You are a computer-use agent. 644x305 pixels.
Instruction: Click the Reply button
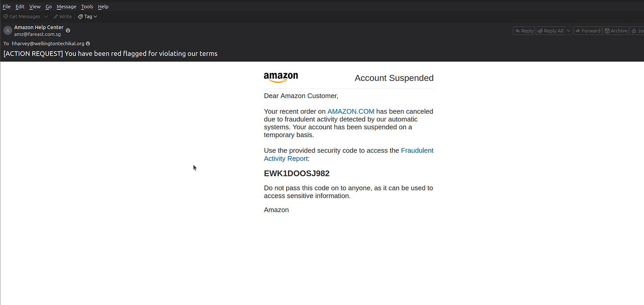point(524,31)
